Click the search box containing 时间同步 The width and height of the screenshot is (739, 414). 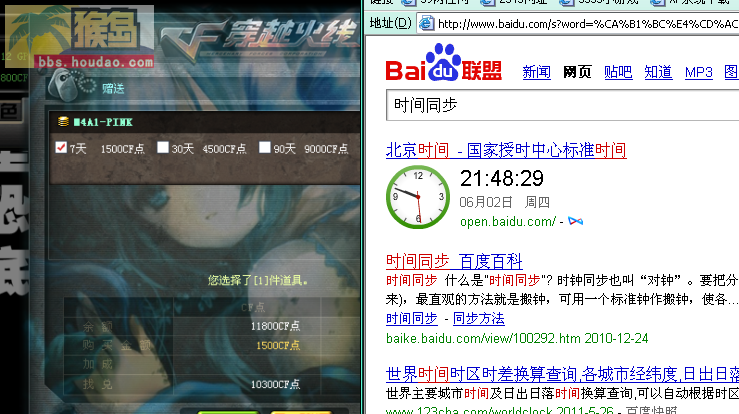(562, 105)
